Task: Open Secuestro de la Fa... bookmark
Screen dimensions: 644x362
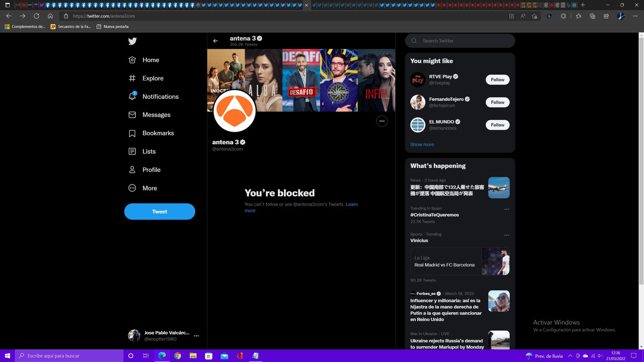Action: coord(71,27)
